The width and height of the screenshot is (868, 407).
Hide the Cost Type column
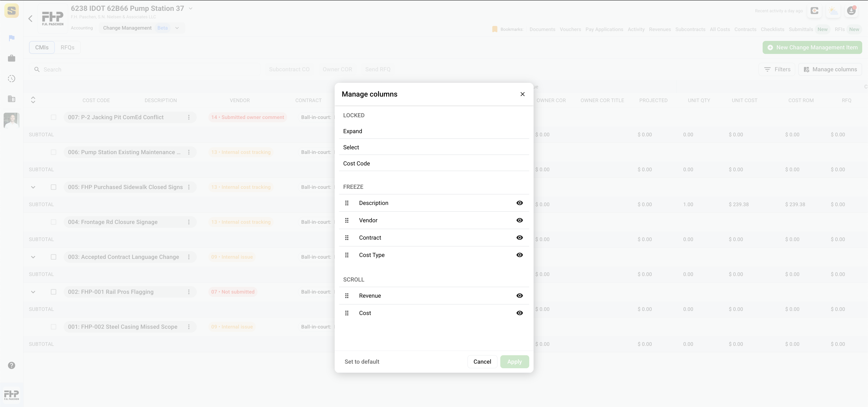520,255
